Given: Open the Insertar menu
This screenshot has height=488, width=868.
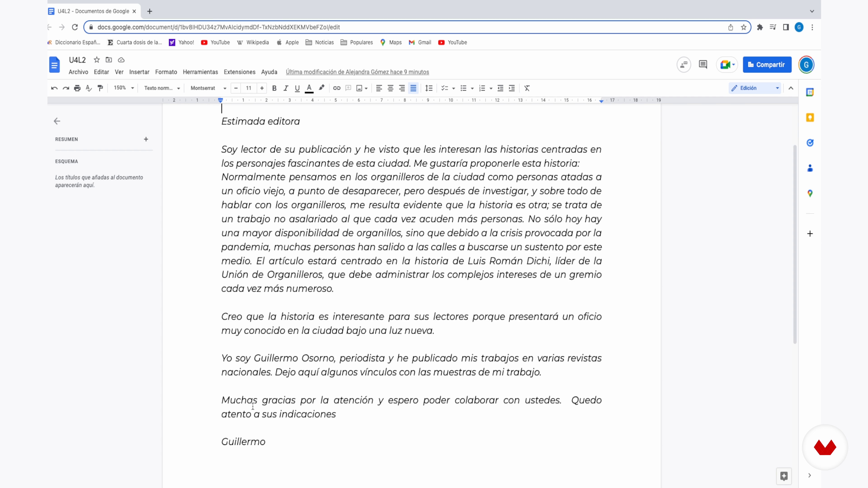Looking at the screenshot, I should tap(139, 72).
